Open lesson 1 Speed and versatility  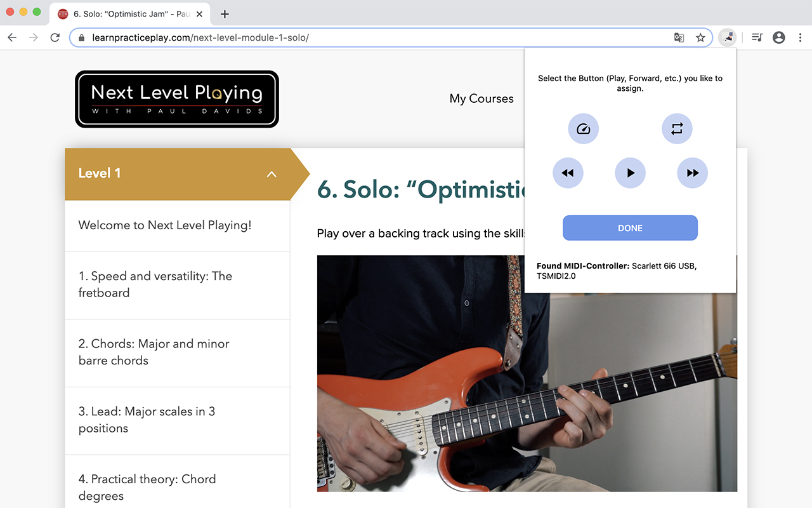(155, 284)
